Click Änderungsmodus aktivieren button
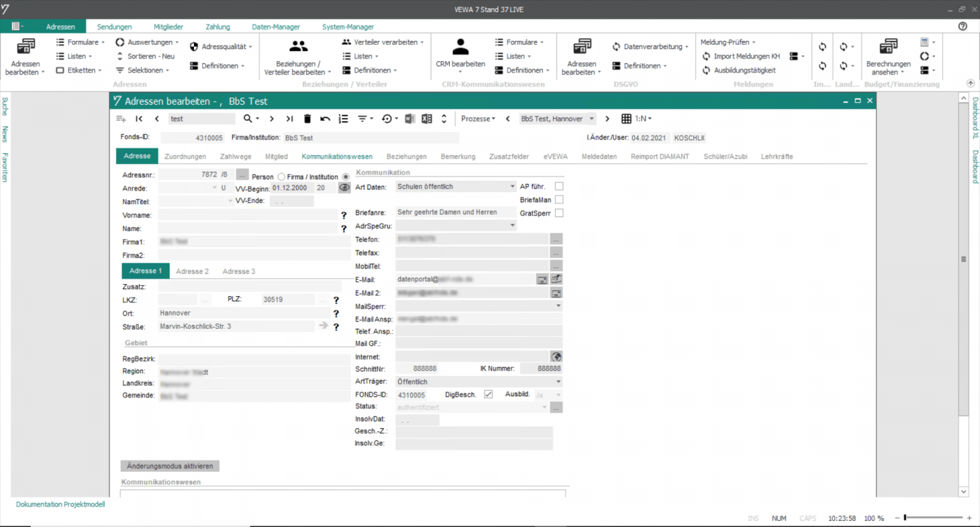This screenshot has height=527, width=980. pos(170,466)
